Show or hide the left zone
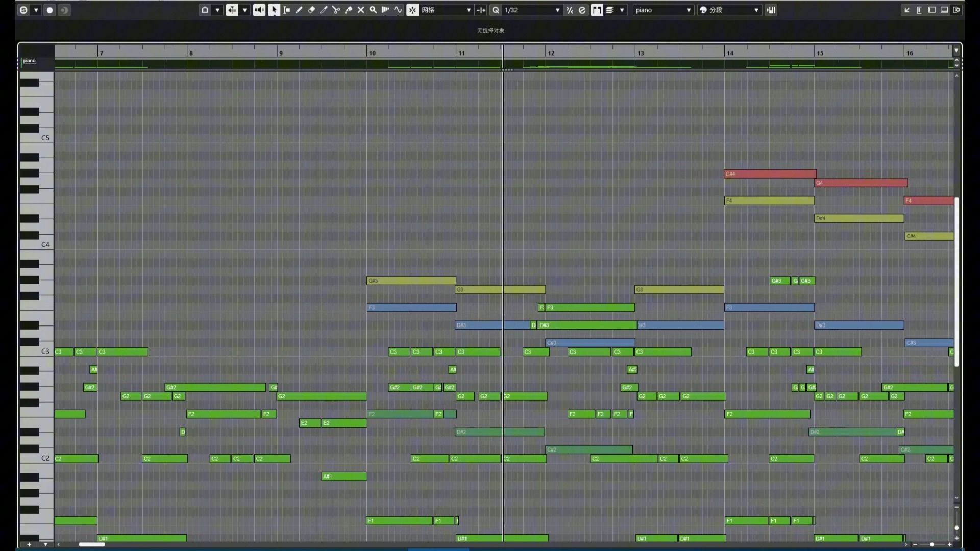The height and width of the screenshot is (551, 980). pyautogui.click(x=932, y=10)
